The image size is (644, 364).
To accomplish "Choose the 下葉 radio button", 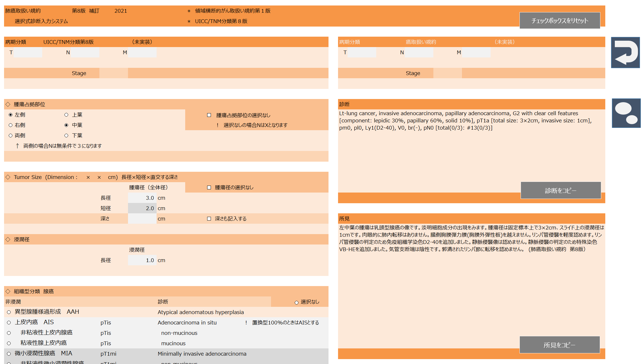I will click(x=66, y=135).
